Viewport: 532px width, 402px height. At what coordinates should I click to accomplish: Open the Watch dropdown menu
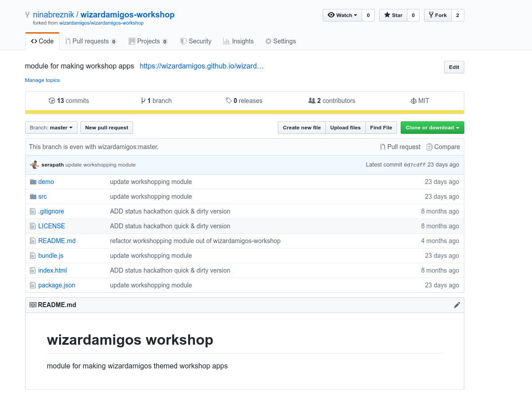pos(342,15)
